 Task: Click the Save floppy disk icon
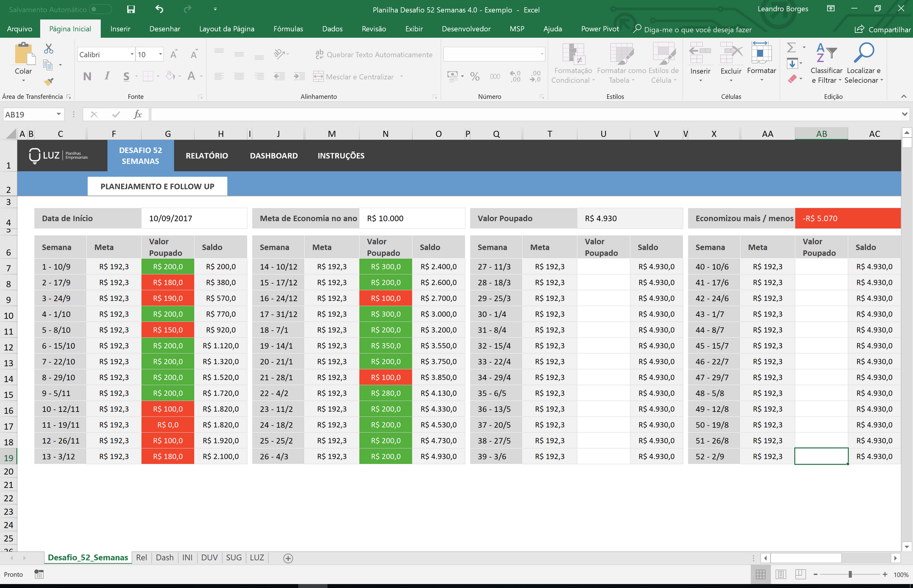click(x=131, y=9)
